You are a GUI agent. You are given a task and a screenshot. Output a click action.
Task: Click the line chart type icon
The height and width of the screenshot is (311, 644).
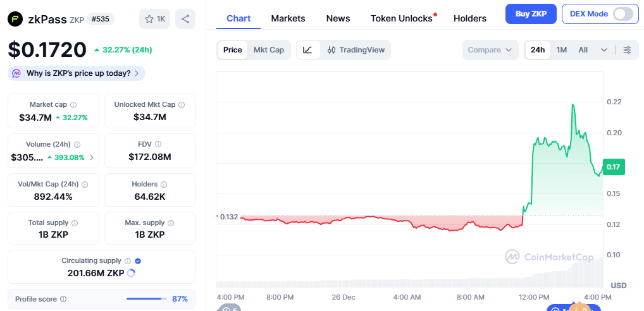click(307, 50)
